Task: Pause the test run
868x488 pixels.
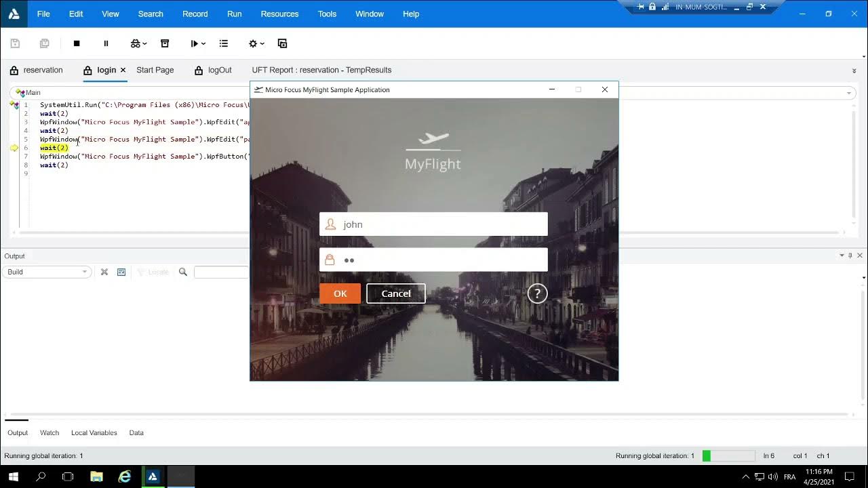Action: (106, 43)
